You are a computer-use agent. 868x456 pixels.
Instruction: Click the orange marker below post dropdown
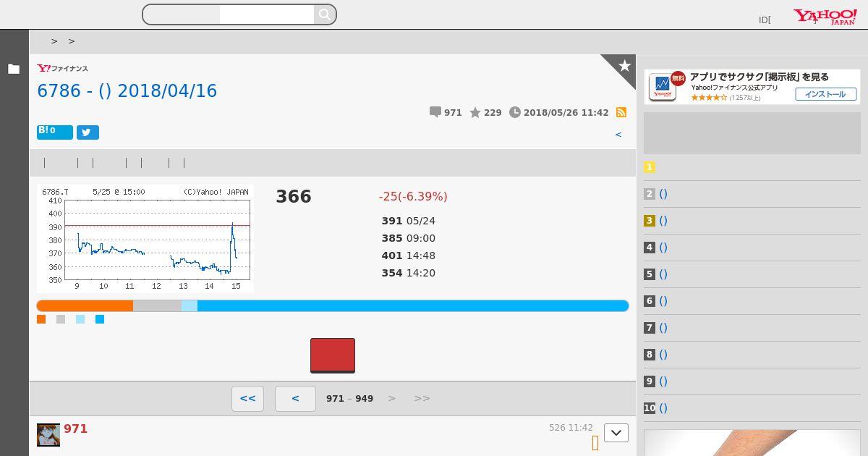coord(595,443)
